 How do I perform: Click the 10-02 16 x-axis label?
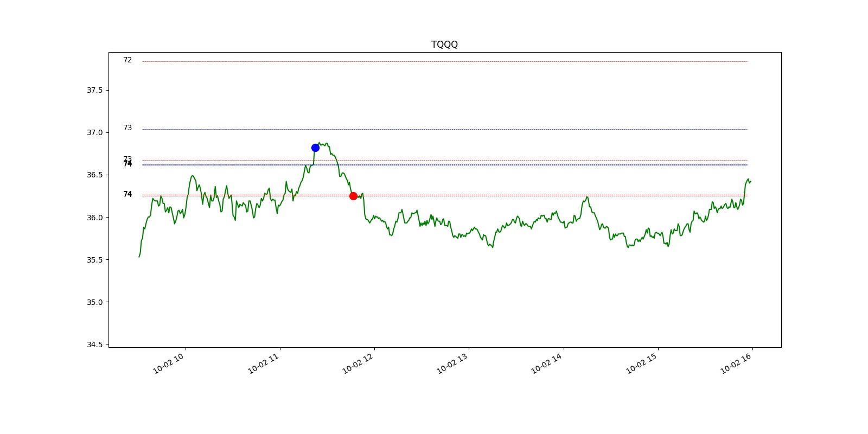pos(736,363)
